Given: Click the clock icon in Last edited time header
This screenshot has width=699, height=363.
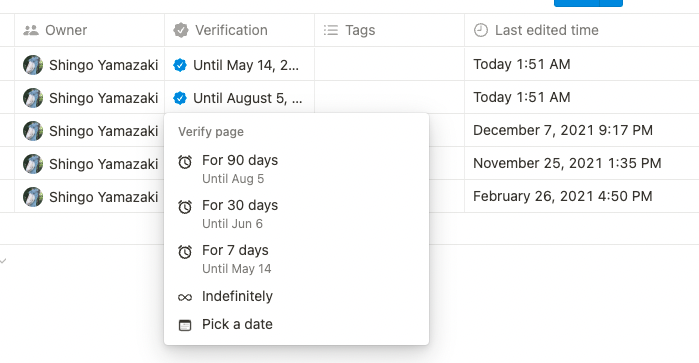Looking at the screenshot, I should pos(481,30).
